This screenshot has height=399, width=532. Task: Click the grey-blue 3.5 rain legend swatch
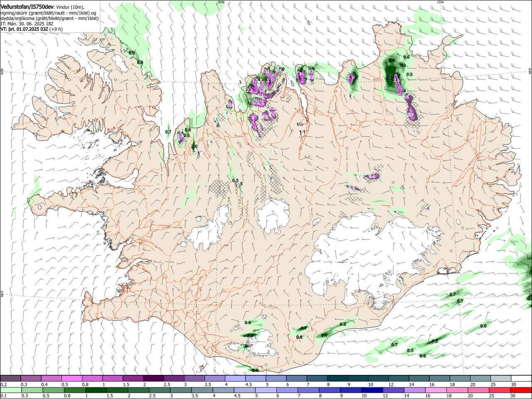[x=202, y=390]
